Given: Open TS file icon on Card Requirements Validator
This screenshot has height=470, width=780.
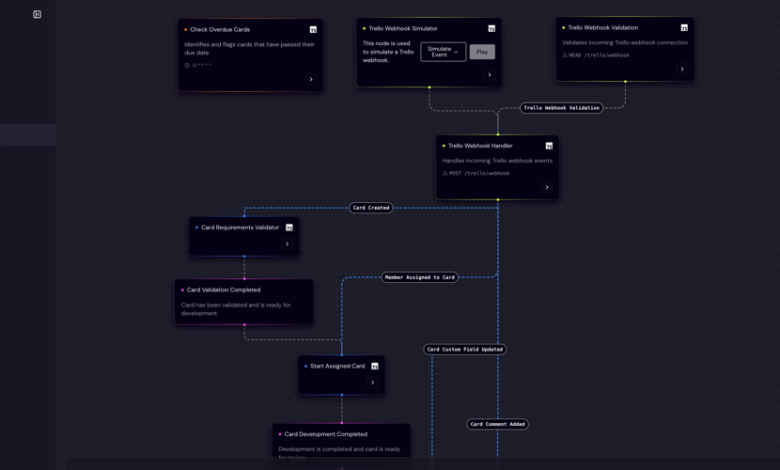Looking at the screenshot, I should [289, 227].
